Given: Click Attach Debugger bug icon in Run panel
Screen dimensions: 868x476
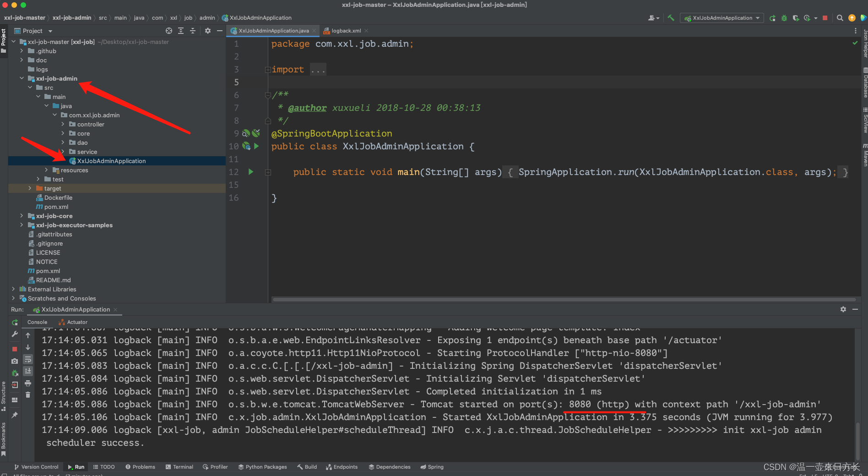Looking at the screenshot, I should click(15, 373).
